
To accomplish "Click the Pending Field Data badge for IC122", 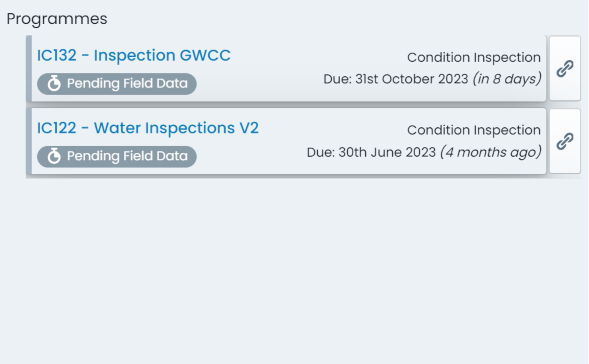I will coord(117,156).
